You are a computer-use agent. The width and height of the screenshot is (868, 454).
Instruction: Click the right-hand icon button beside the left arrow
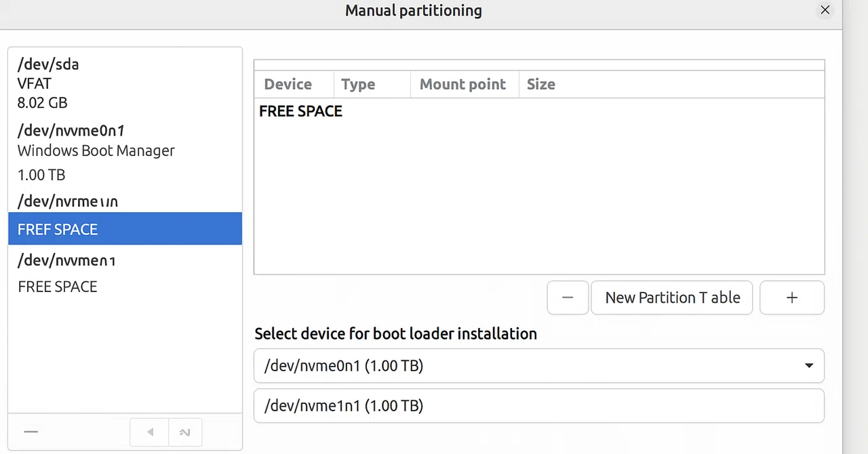point(184,432)
